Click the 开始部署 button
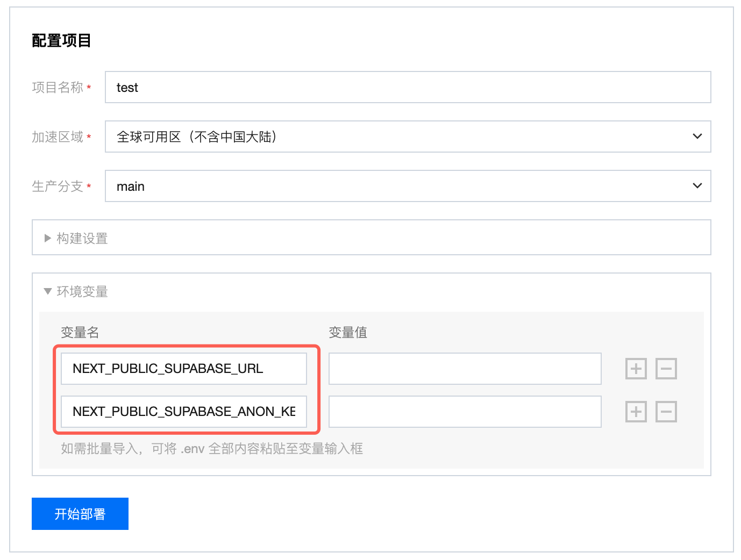Viewport: 741px width, 560px height. (x=80, y=514)
